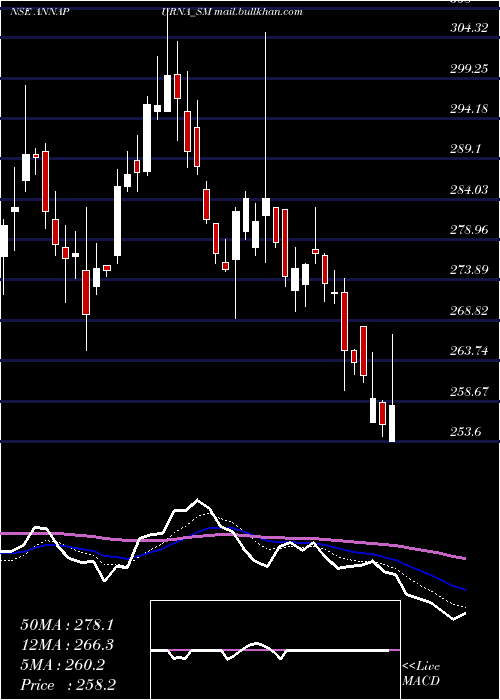This screenshot has height=700, width=500.
Task: Click the 273.89 price level
Action: point(469,270)
